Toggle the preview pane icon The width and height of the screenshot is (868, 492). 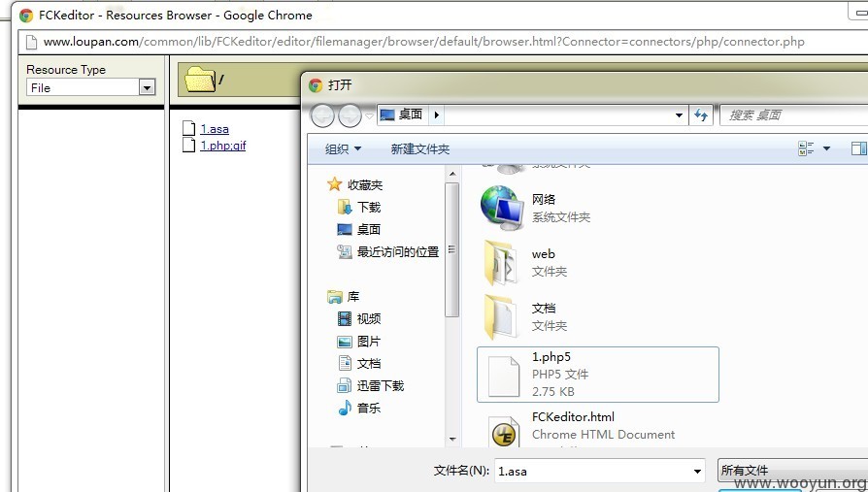pos(859,148)
